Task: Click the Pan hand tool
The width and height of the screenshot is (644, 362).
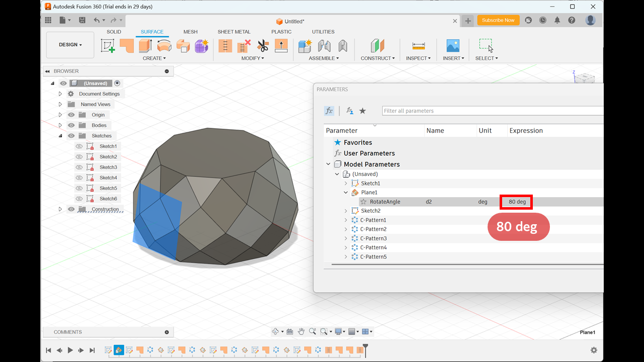Action: coord(301,331)
